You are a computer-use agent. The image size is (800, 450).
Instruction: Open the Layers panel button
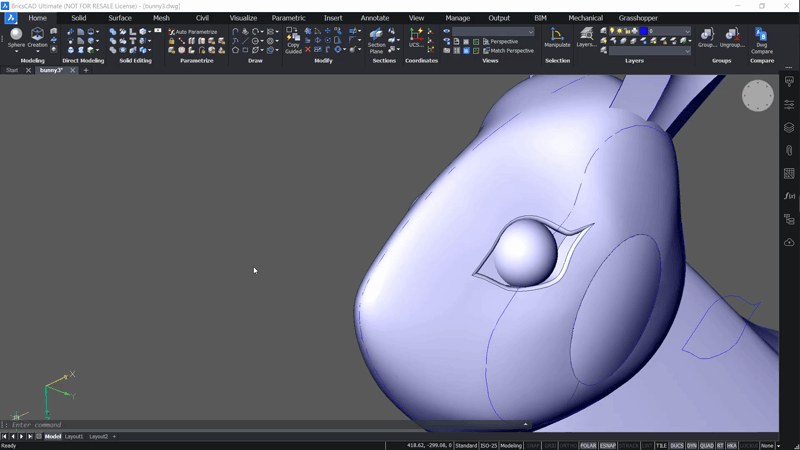click(x=586, y=38)
